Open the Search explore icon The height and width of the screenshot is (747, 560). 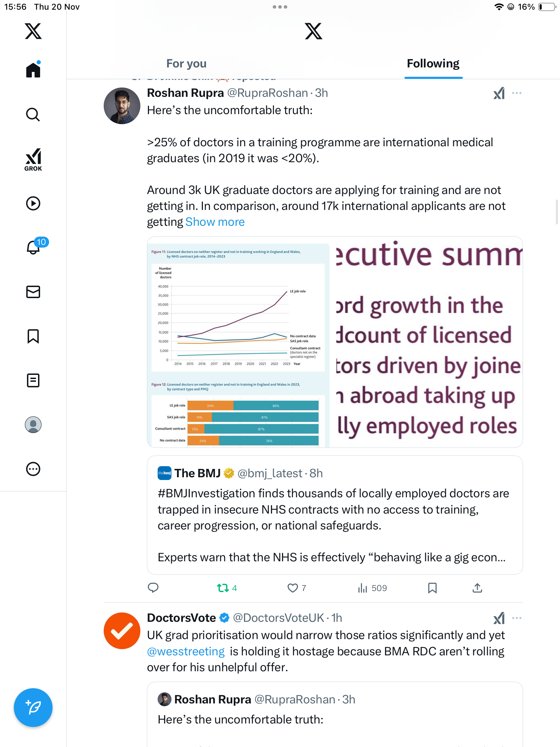point(33,114)
